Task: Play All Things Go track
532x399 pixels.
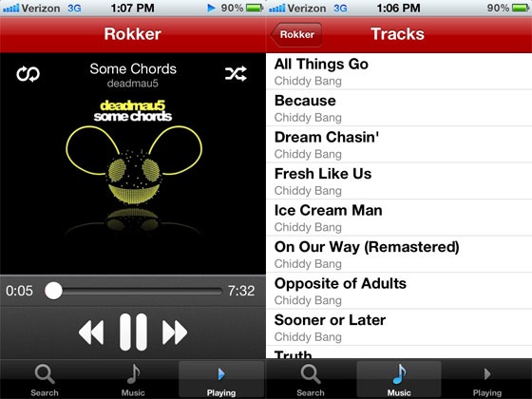Action: [x=399, y=71]
